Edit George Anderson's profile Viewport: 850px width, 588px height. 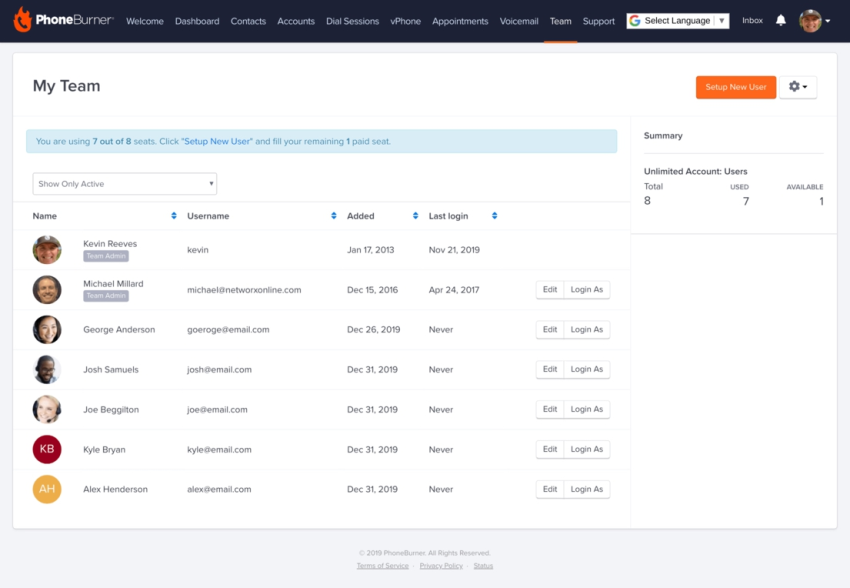[x=549, y=329]
